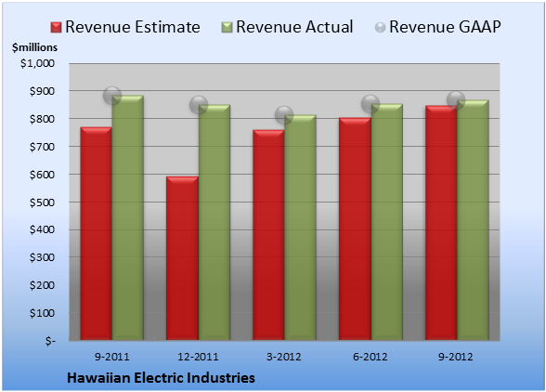Click the "$800" y-axis label
The height and width of the screenshot is (392, 546).
pyautogui.click(x=42, y=119)
